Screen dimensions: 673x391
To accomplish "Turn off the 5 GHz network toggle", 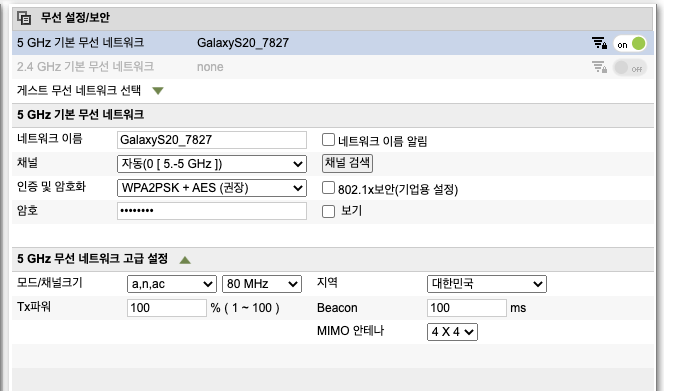I will point(630,43).
